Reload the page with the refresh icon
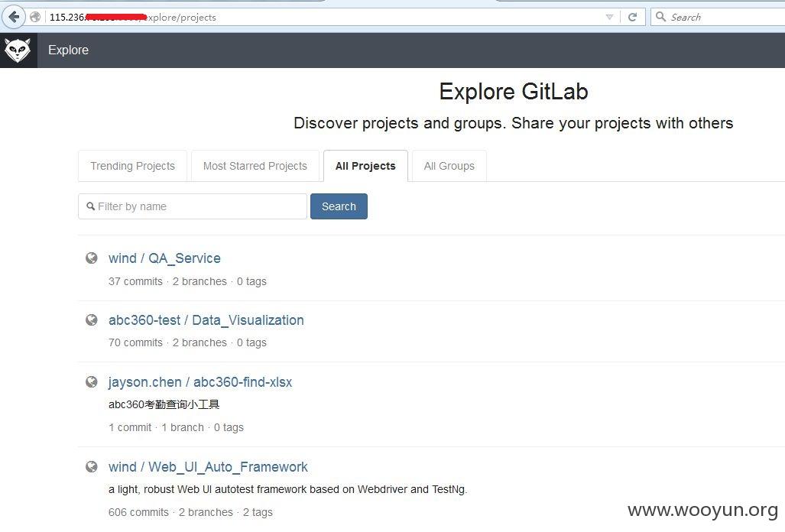The height and width of the screenshot is (532, 785). click(632, 17)
